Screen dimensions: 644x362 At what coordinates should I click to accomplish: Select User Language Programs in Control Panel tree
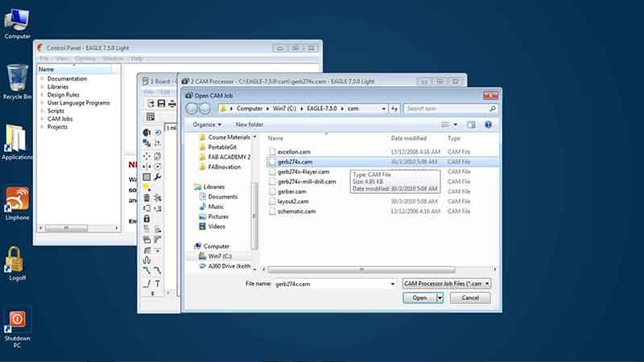(x=78, y=103)
